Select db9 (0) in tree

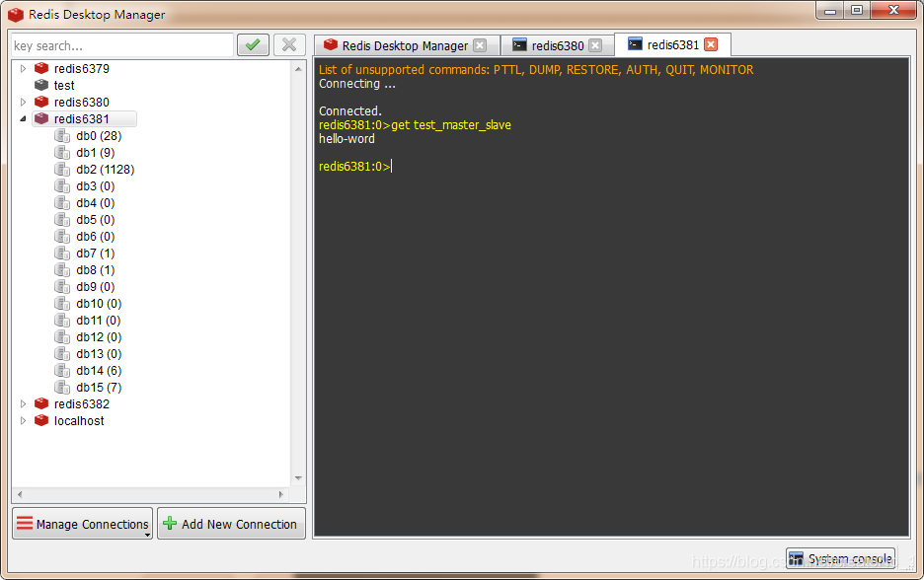tap(96, 287)
